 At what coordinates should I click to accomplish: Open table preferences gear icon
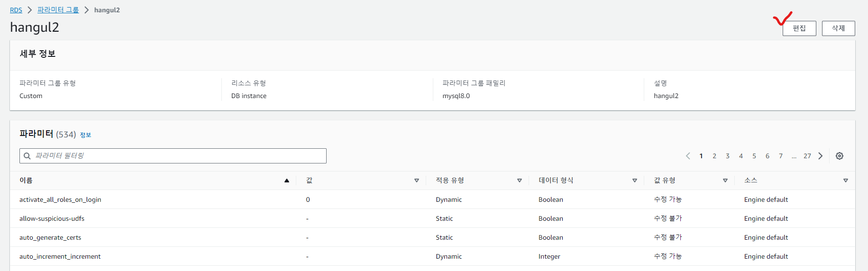point(839,156)
